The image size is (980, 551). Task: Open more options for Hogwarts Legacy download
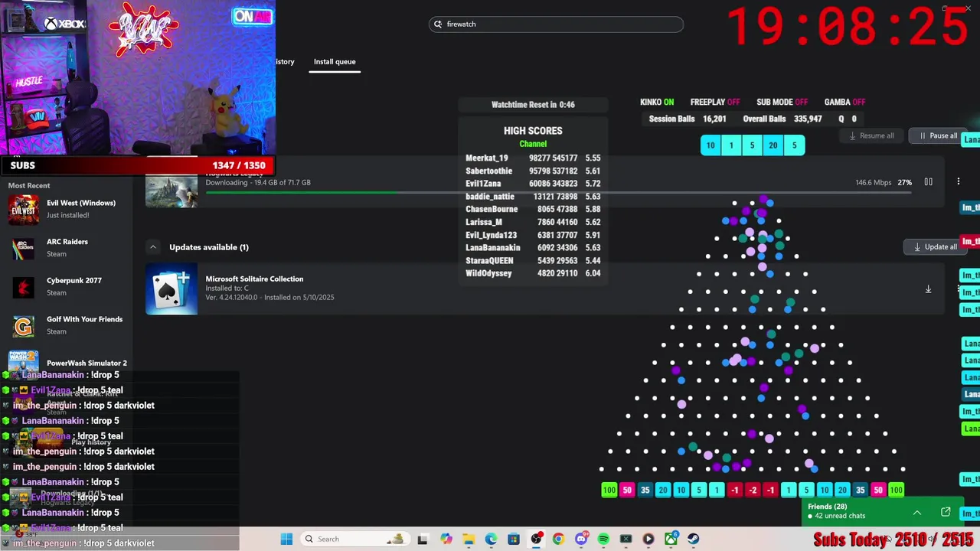pos(958,182)
